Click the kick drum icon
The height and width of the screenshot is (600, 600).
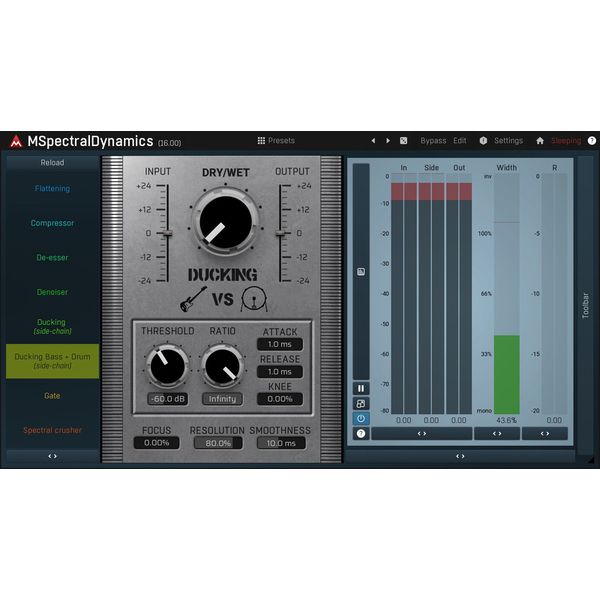(254, 299)
